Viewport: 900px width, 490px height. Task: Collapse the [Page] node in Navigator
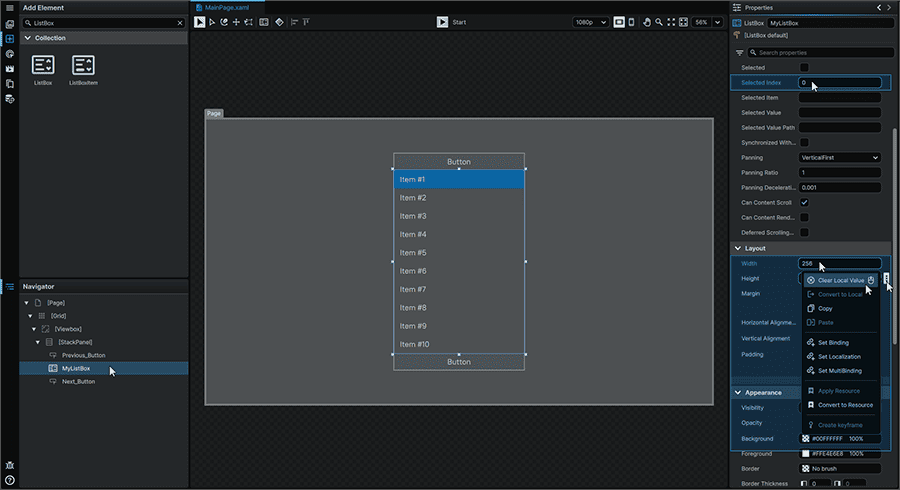[x=26, y=302]
